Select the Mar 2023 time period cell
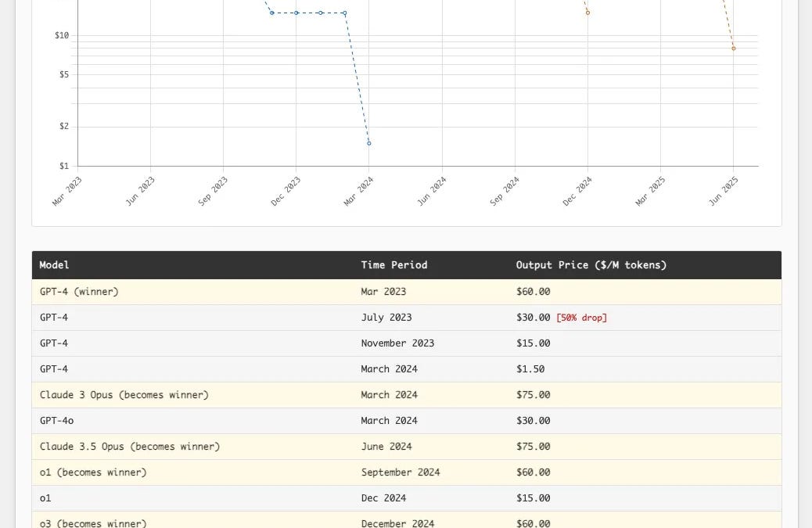 384,292
